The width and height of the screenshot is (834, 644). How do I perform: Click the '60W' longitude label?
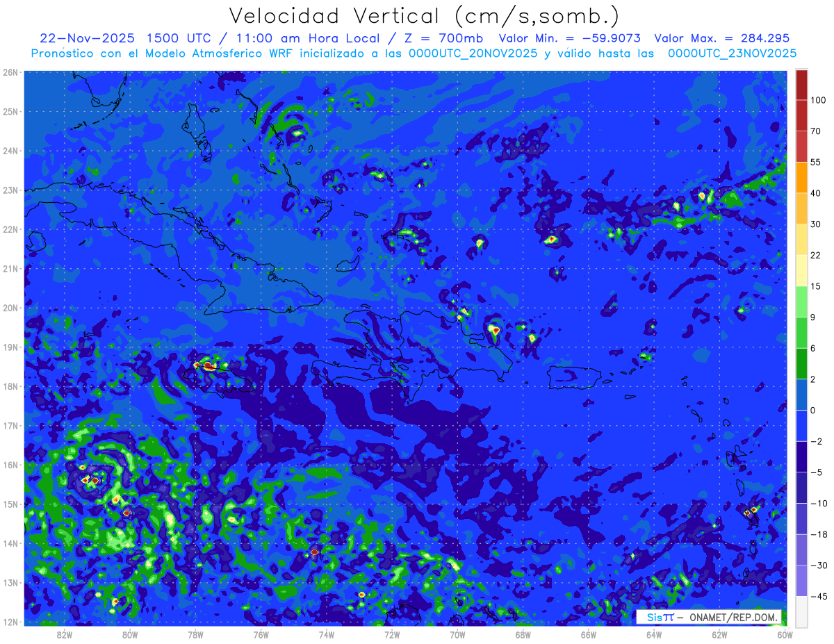(785, 635)
